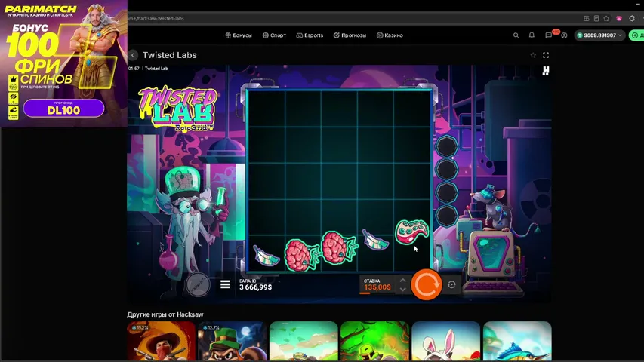Viewport: 644px width, 362px height.
Task: Go back using the arrow beside Twisted Labs
Action: coord(133,55)
